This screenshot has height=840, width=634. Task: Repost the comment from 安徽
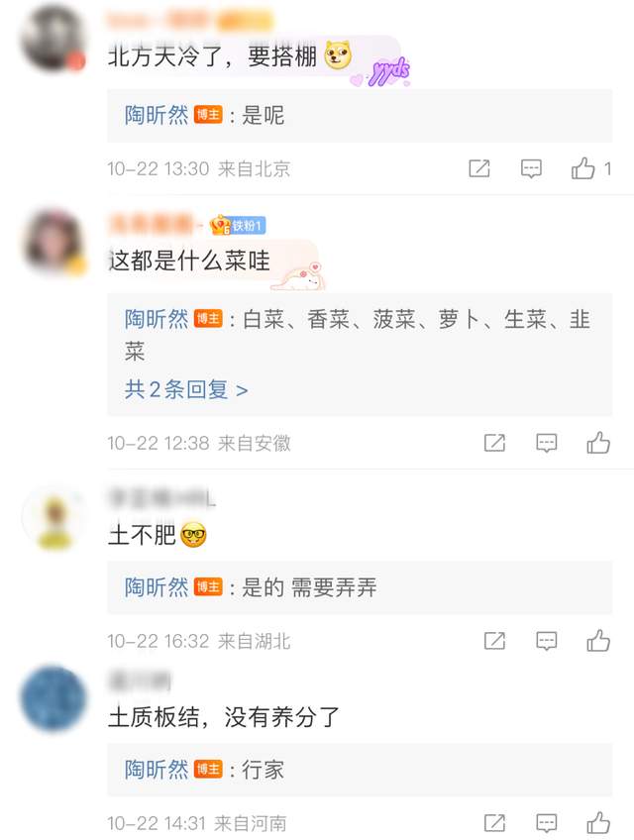494,443
